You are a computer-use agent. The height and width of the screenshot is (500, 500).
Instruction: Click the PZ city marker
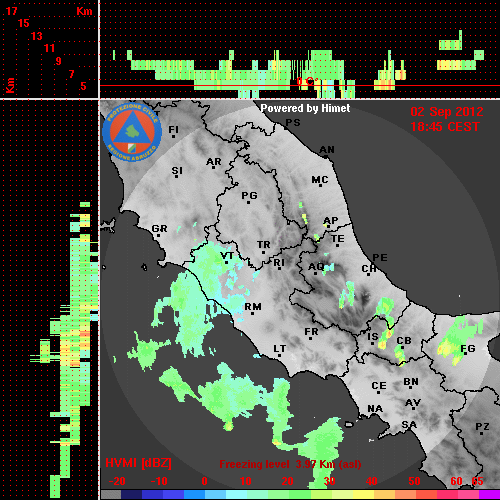pyautogui.click(x=482, y=433)
